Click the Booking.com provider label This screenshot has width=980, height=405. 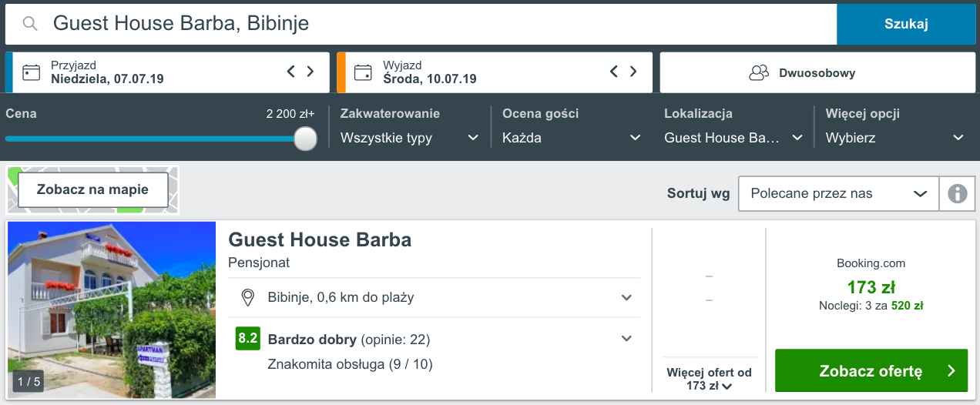tap(871, 263)
